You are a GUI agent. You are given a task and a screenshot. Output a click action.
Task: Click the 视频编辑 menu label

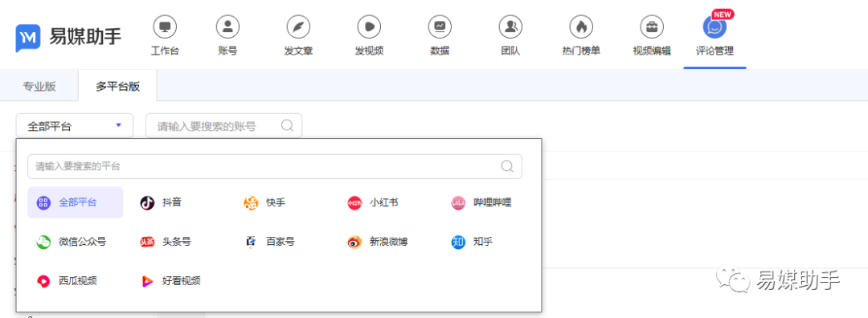point(652,51)
